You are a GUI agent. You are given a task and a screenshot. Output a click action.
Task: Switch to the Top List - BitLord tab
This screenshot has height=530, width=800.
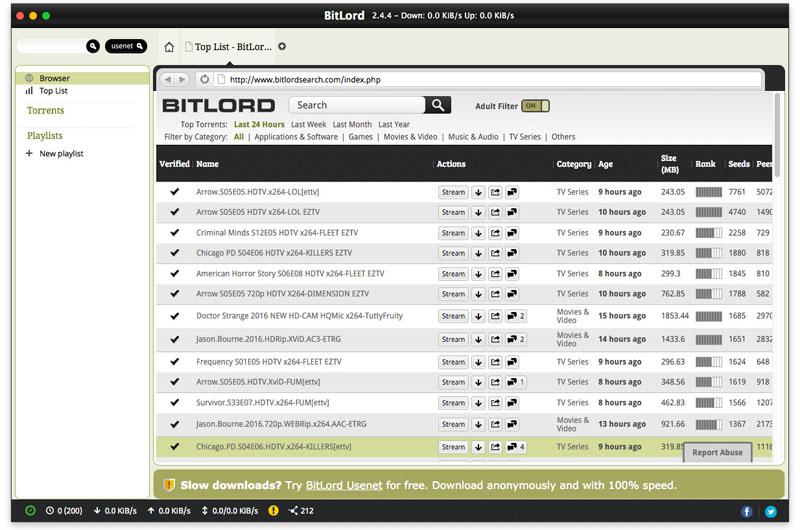228,47
